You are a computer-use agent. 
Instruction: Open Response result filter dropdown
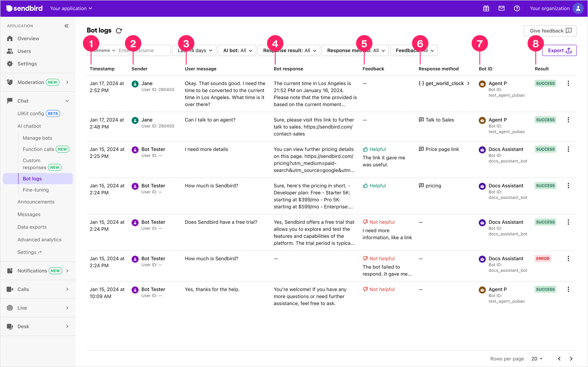pos(289,50)
